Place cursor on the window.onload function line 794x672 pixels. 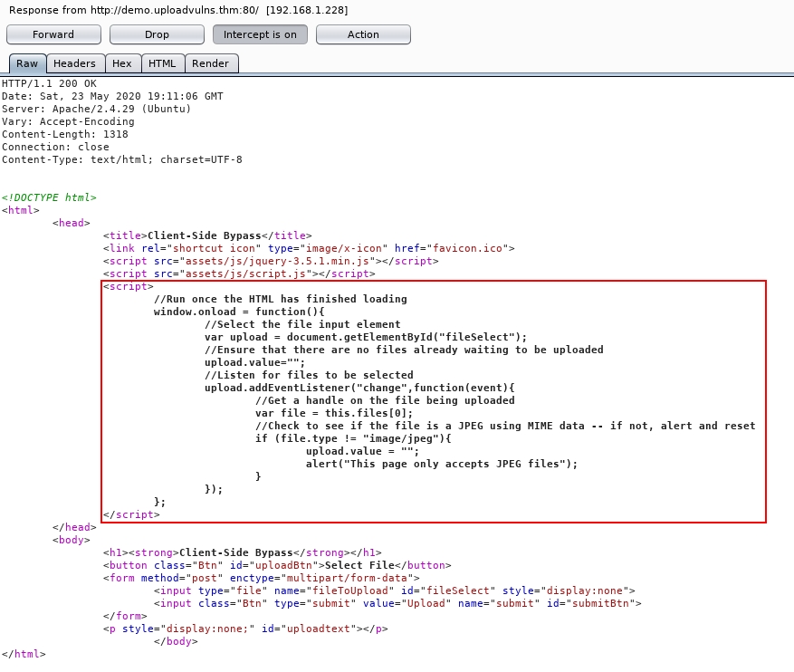pyautogui.click(x=239, y=312)
